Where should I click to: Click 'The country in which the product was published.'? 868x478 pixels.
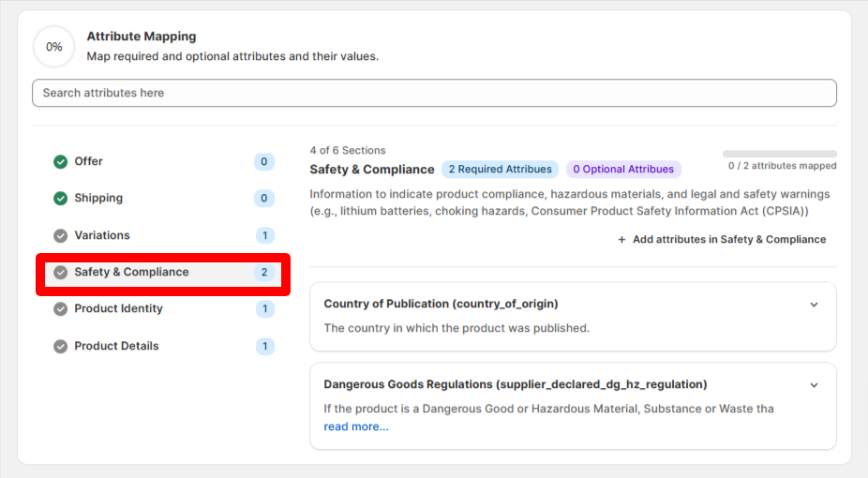point(456,328)
